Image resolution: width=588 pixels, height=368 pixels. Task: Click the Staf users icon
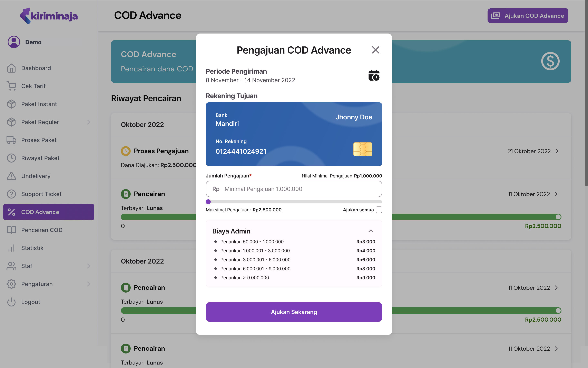(11, 266)
